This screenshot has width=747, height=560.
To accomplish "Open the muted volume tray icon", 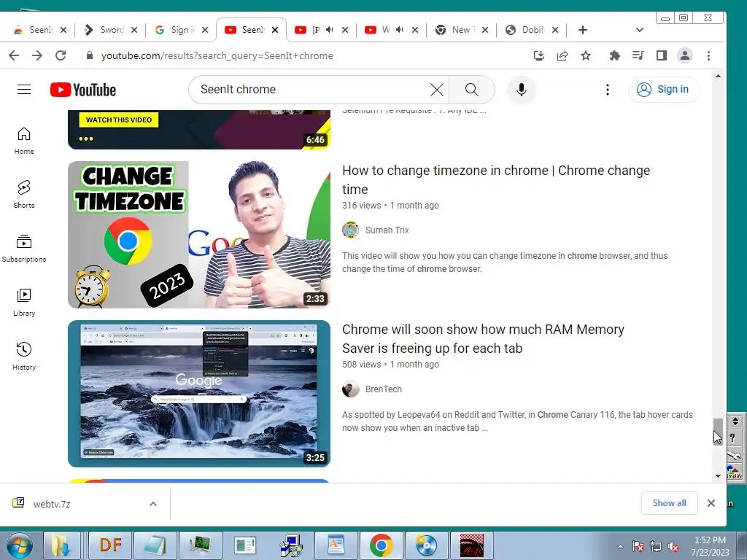I will click(673, 546).
